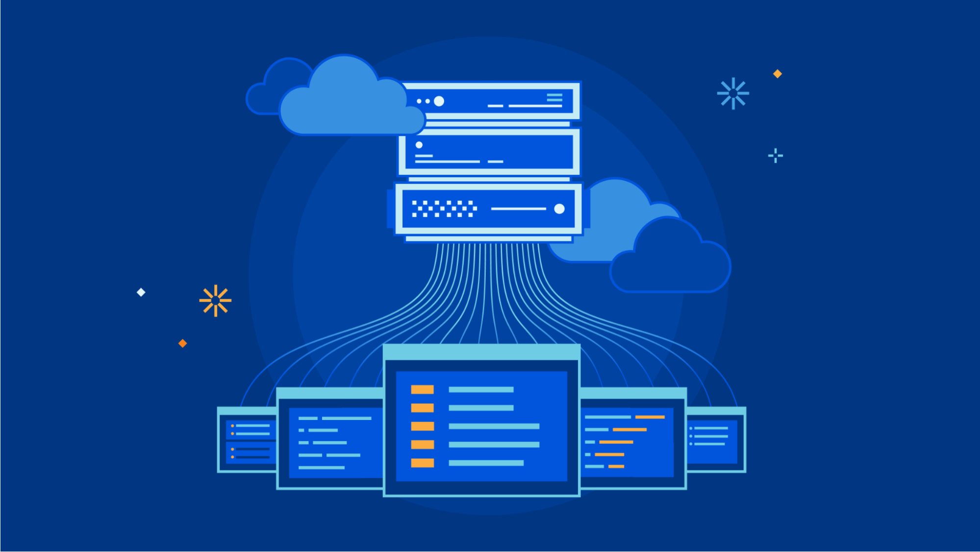The image size is (980, 552).
Task: Click the blue burst icon on the upper right
Action: coord(734,94)
